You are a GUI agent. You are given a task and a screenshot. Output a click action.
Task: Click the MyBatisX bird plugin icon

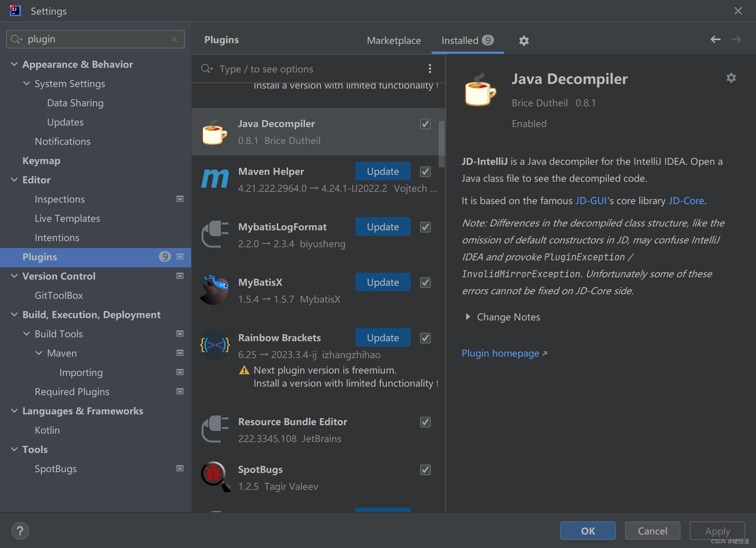coord(215,290)
